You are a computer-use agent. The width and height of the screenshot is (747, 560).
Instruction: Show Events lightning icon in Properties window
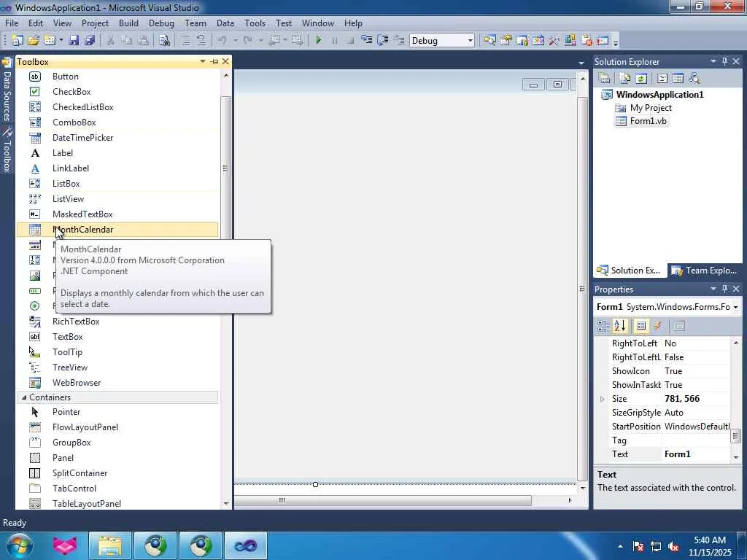click(658, 326)
